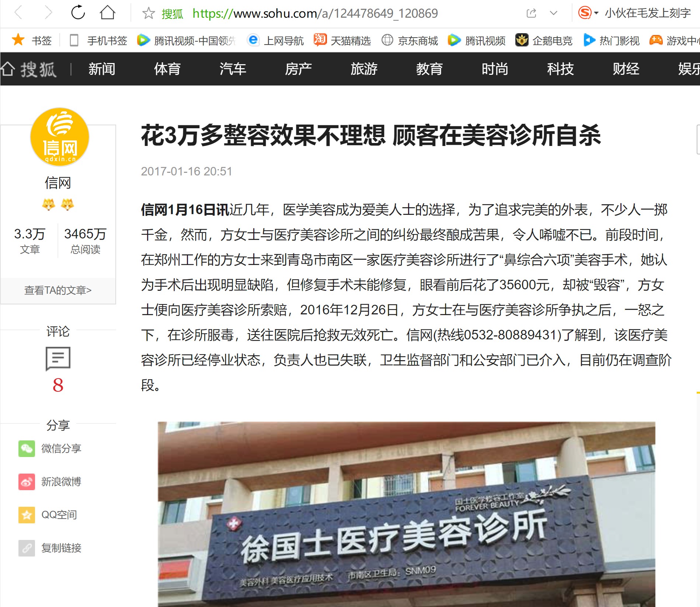Click the 信网 author avatar logo
This screenshot has height=607, width=700.
[x=59, y=137]
